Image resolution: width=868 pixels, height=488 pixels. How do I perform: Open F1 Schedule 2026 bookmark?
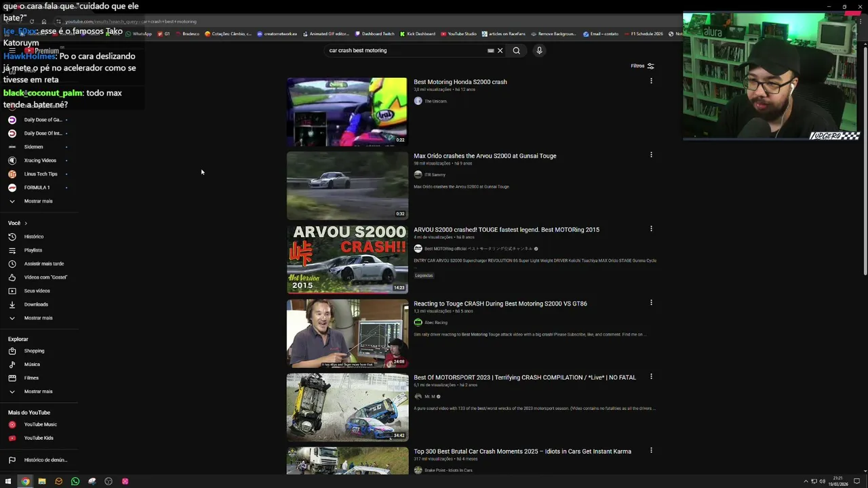pos(643,34)
